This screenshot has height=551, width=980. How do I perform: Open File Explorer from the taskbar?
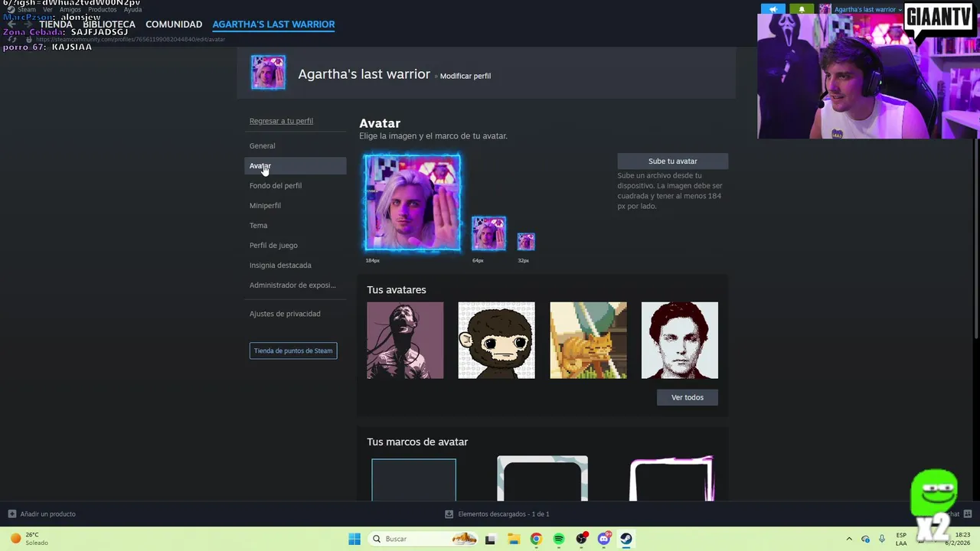pos(513,539)
